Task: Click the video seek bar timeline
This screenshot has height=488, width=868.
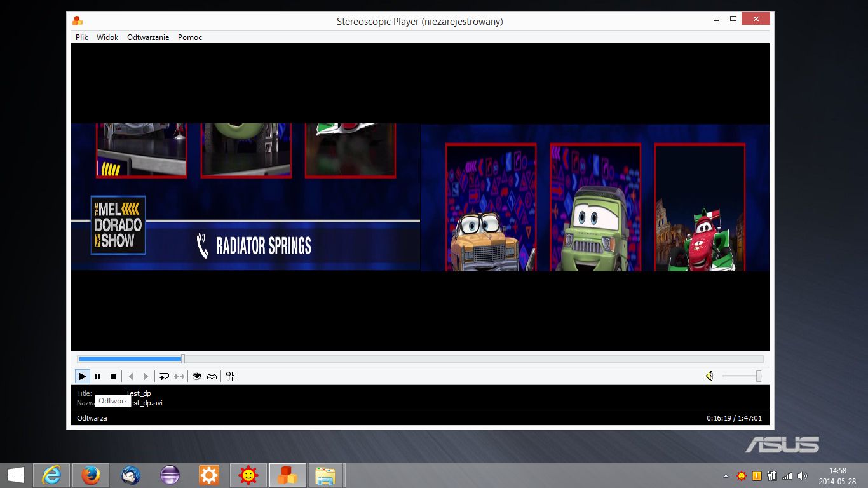Action: [x=420, y=359]
